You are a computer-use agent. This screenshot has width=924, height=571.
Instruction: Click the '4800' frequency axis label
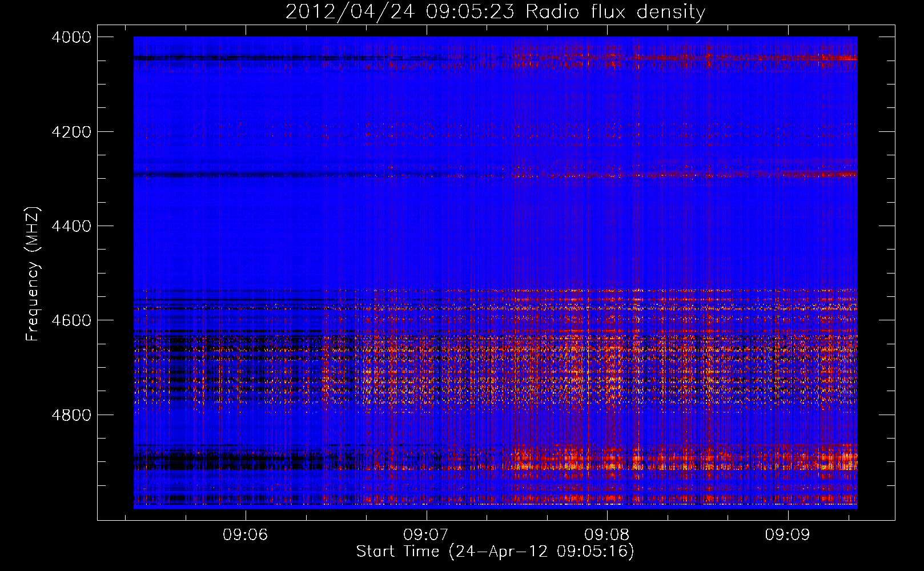tap(71, 415)
